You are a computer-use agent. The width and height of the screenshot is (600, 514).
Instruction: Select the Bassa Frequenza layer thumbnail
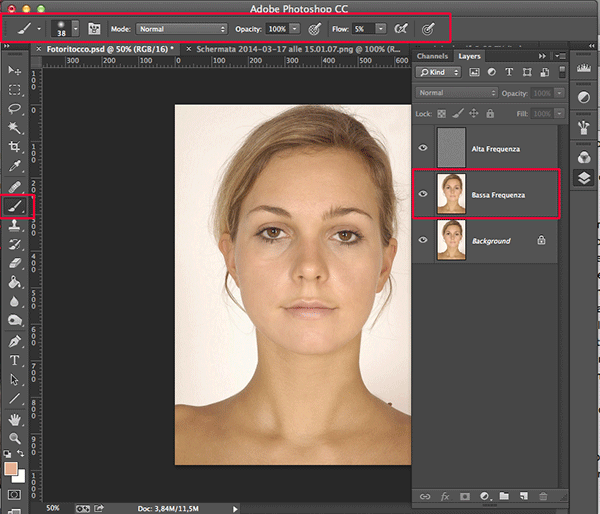point(451,194)
